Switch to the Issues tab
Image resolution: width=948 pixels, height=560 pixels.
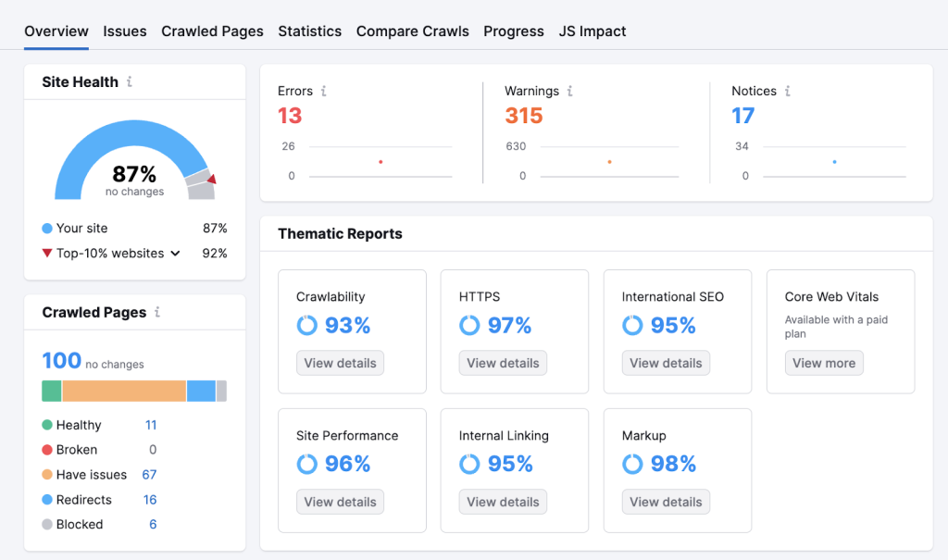[x=124, y=31]
